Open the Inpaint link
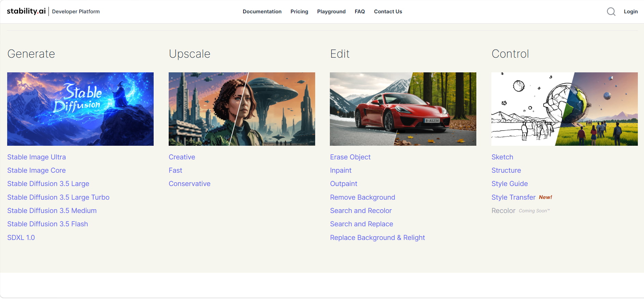The image size is (644, 299). coord(341,170)
